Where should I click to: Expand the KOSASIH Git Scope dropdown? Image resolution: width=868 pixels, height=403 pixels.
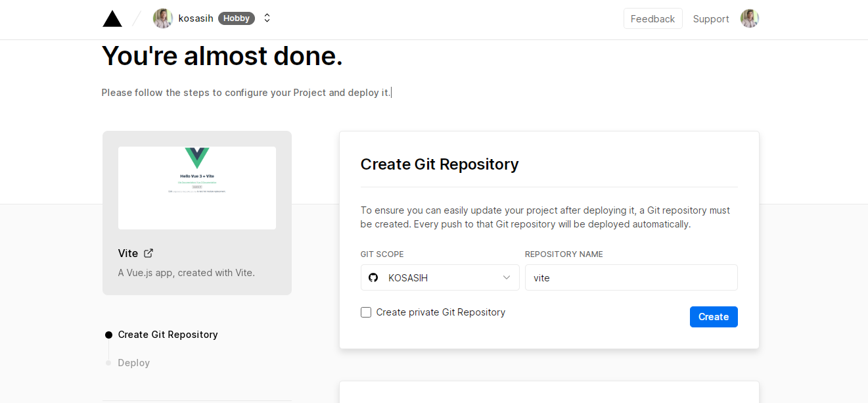click(440, 277)
